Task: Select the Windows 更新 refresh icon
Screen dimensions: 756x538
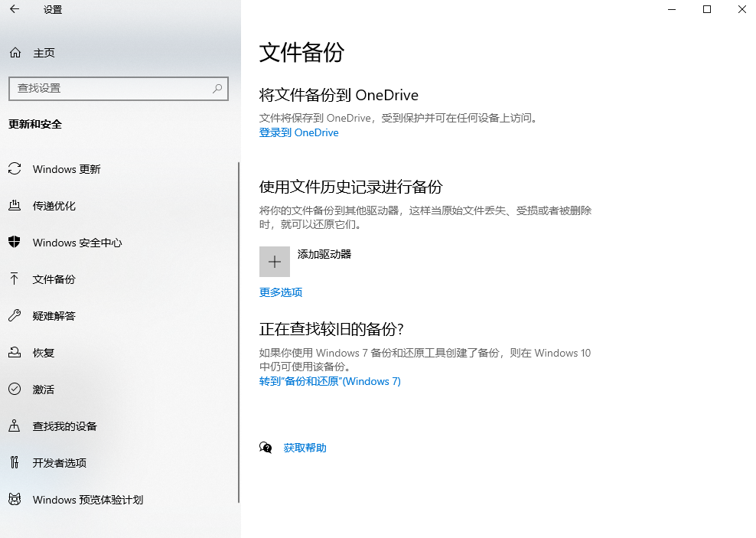Action: point(14,169)
